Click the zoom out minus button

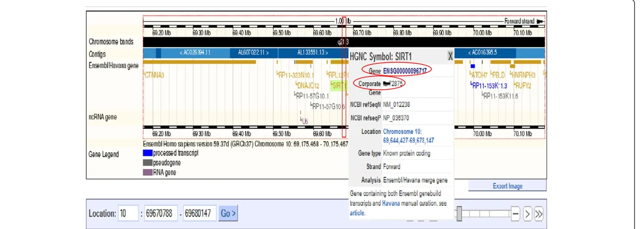515,214
